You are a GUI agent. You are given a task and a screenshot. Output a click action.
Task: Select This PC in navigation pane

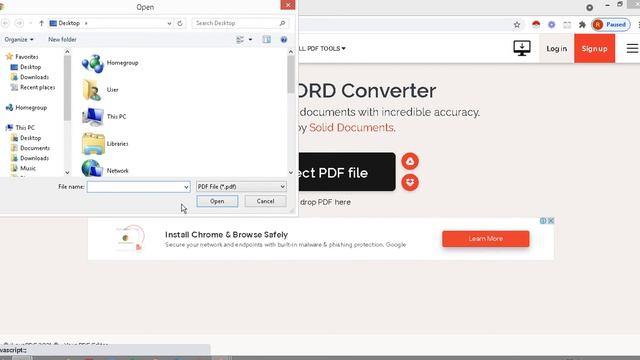pos(20,128)
